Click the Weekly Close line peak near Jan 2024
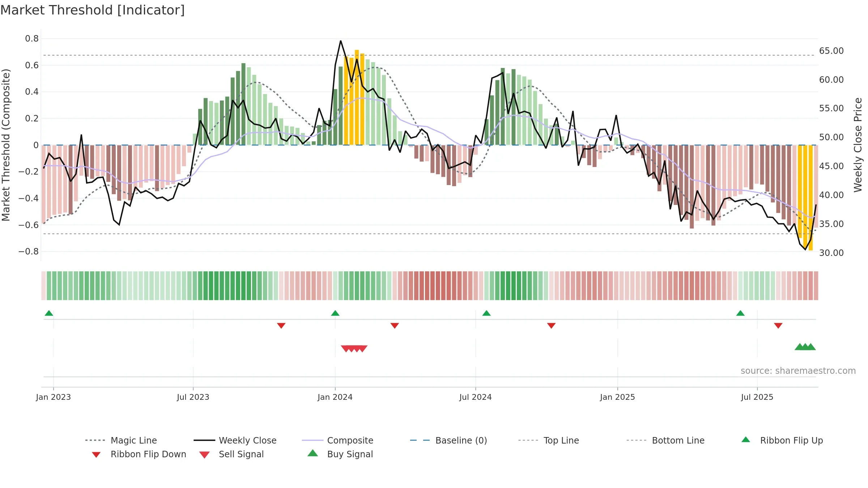This screenshot has width=868, height=488. (341, 41)
